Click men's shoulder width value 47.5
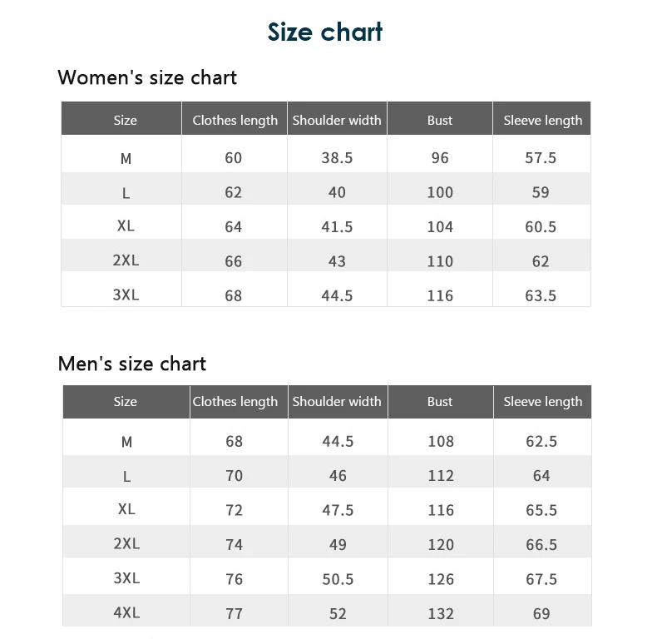The image size is (657, 644). (x=338, y=510)
